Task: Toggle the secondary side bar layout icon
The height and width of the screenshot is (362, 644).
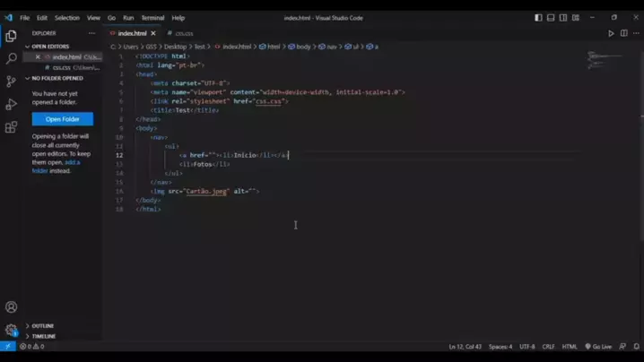Action: [563, 18]
